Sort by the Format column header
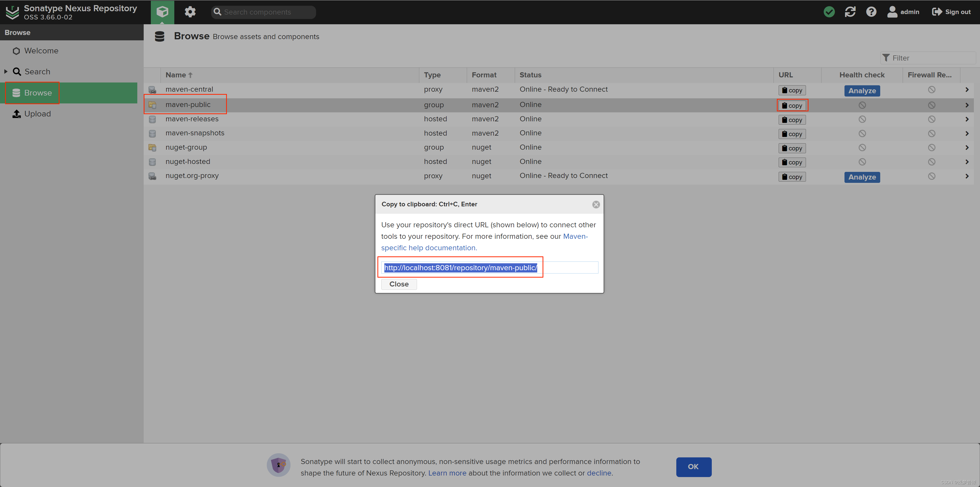The image size is (980, 487). tap(491, 75)
